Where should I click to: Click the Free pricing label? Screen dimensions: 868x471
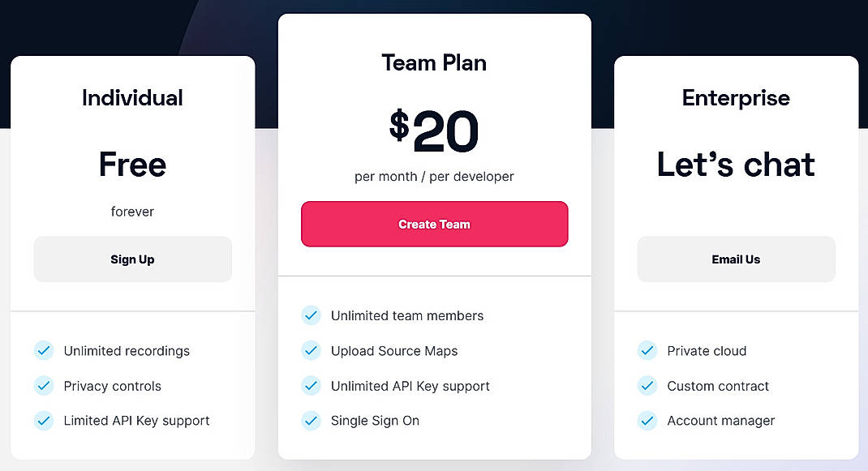click(x=132, y=165)
